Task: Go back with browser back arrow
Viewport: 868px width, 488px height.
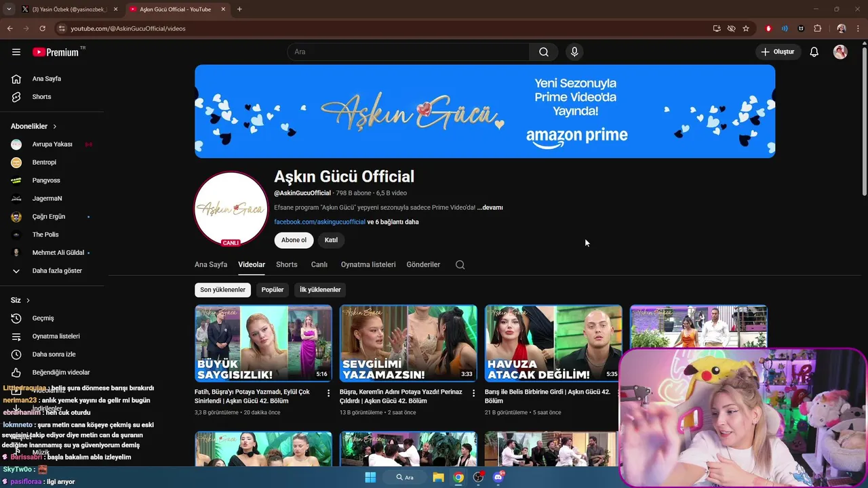Action: (9, 28)
